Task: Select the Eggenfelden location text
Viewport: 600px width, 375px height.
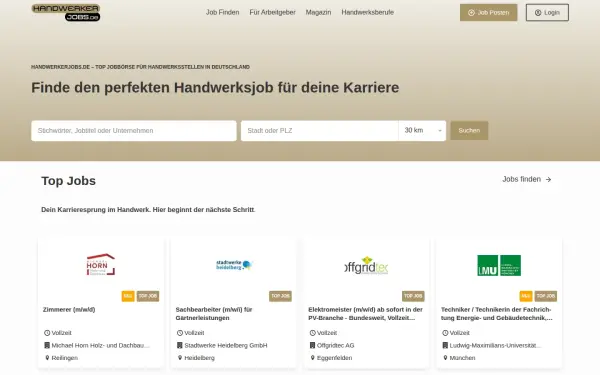Action: 334,358
